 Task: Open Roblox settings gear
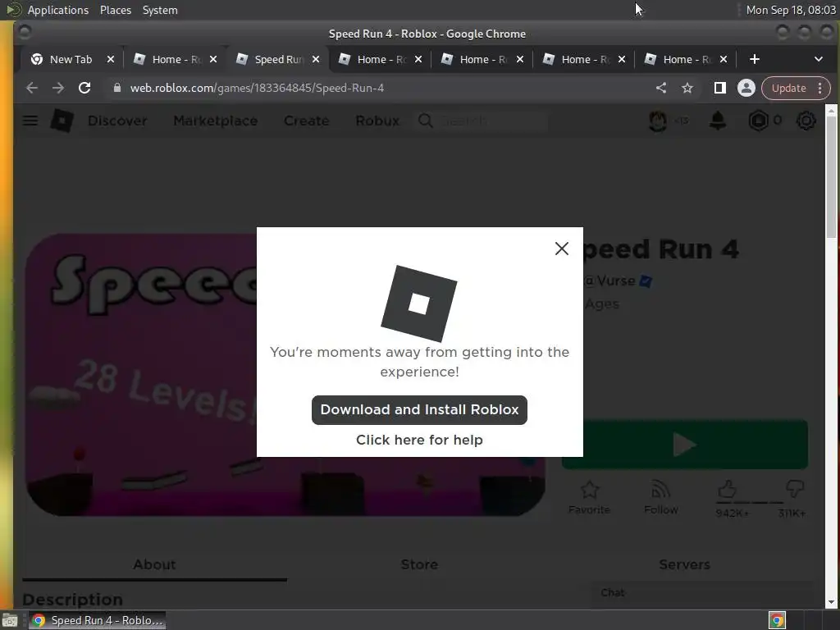(806, 121)
